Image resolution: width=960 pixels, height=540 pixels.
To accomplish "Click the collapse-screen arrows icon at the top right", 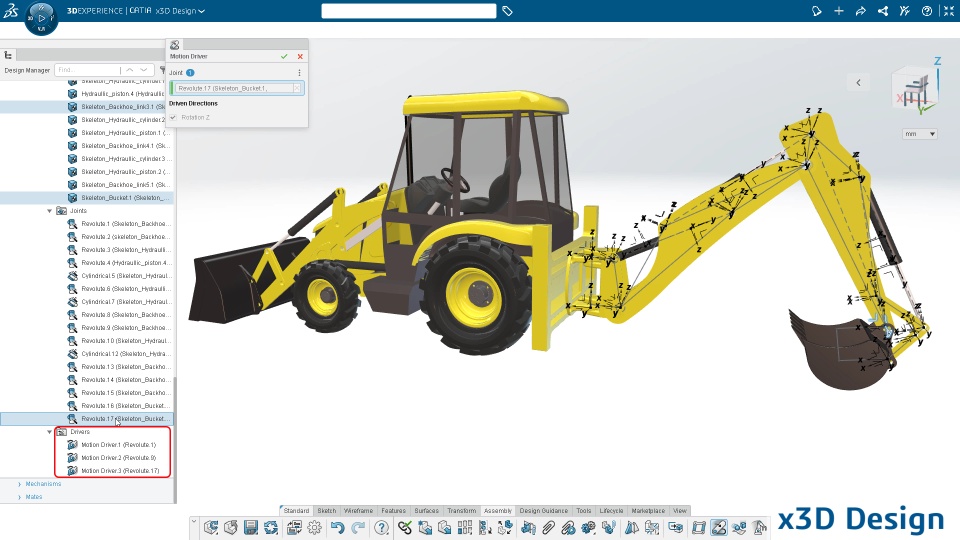I will 949,11.
